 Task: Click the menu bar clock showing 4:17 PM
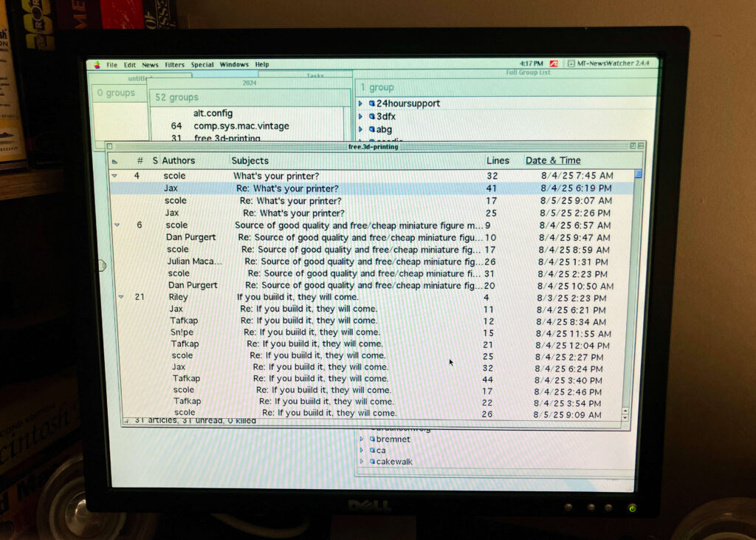531,64
